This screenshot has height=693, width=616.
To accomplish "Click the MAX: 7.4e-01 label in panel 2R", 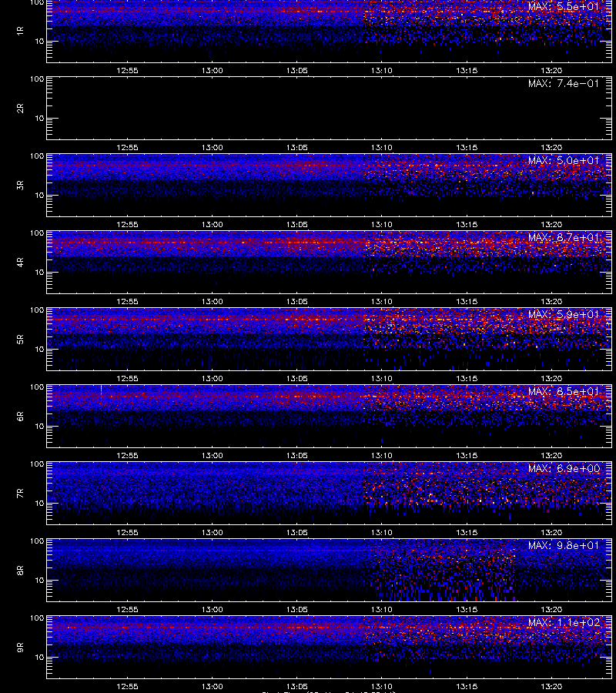I will [x=564, y=83].
